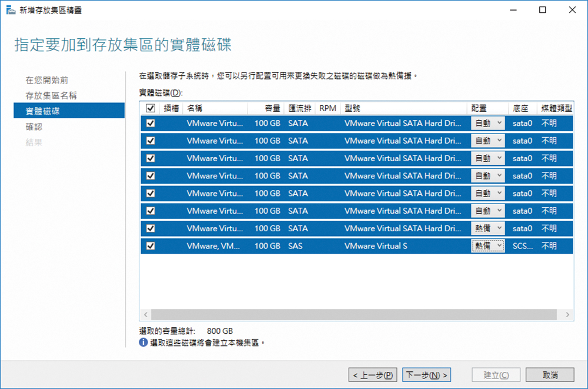
Task: Click the 取消 button
Action: tap(550, 375)
